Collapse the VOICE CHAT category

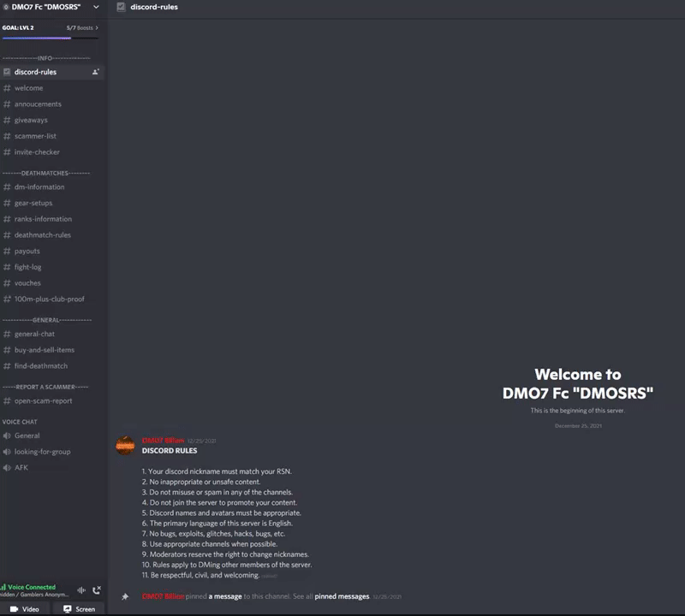(x=20, y=422)
